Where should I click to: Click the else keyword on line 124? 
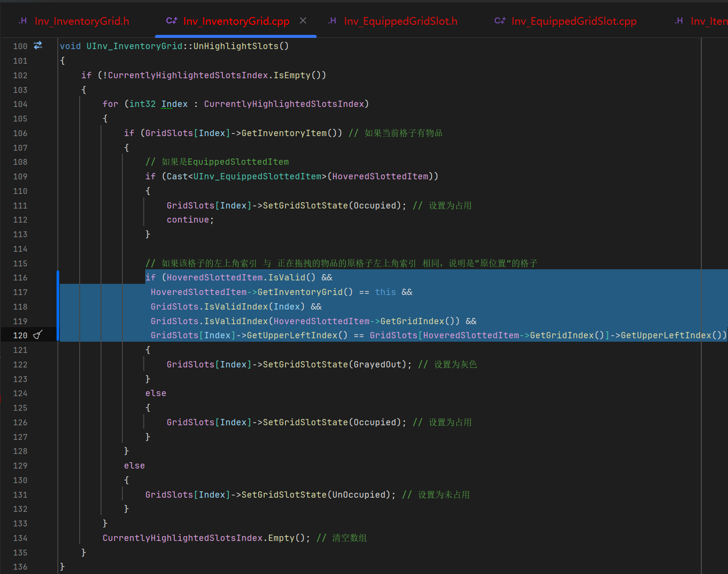[x=156, y=393]
